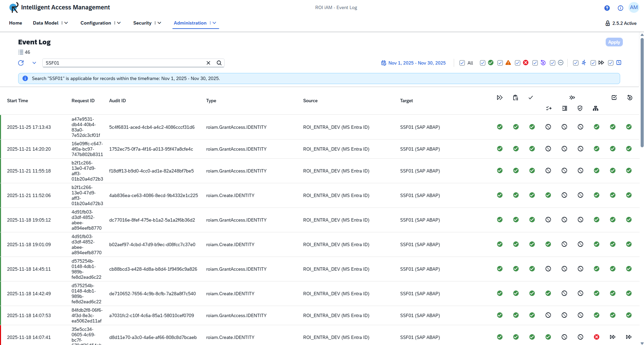
Task: Click the shield check column header icon
Action: [x=580, y=108]
